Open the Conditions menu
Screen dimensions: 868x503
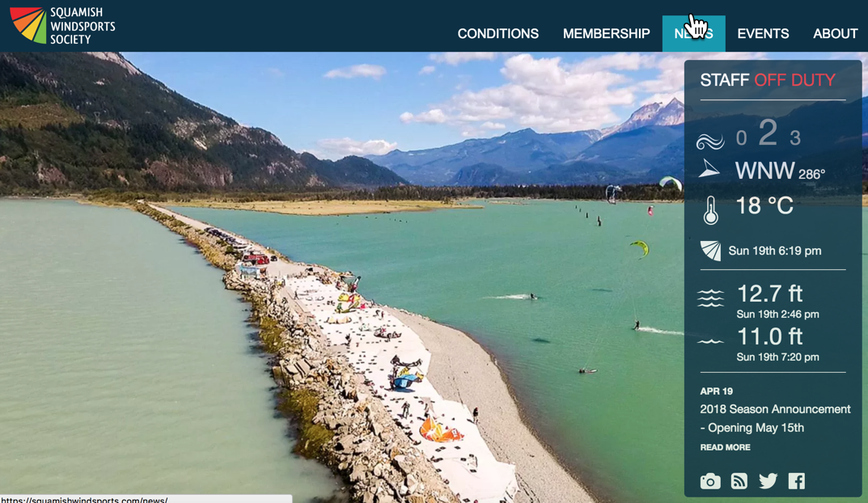click(x=498, y=34)
